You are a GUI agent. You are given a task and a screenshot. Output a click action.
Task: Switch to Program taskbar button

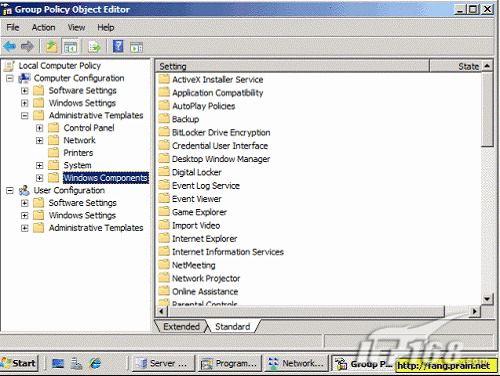[x=230, y=363]
